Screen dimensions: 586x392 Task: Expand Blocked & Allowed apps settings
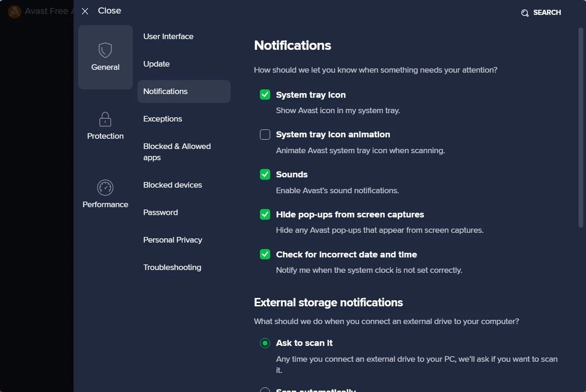point(177,152)
